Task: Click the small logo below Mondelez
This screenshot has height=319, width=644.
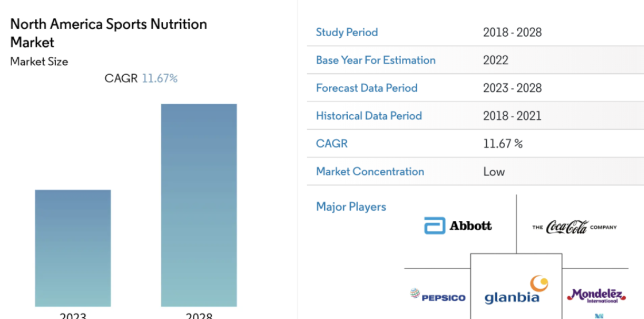Action: click(599, 316)
